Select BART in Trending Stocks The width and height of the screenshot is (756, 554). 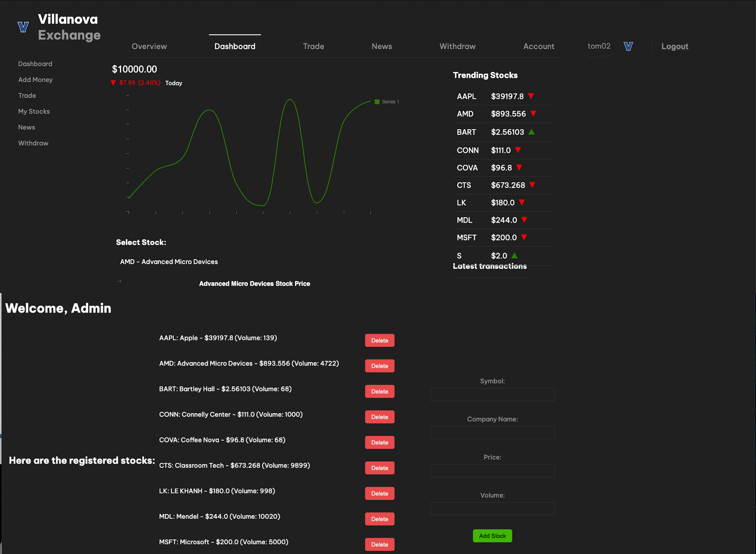point(466,132)
